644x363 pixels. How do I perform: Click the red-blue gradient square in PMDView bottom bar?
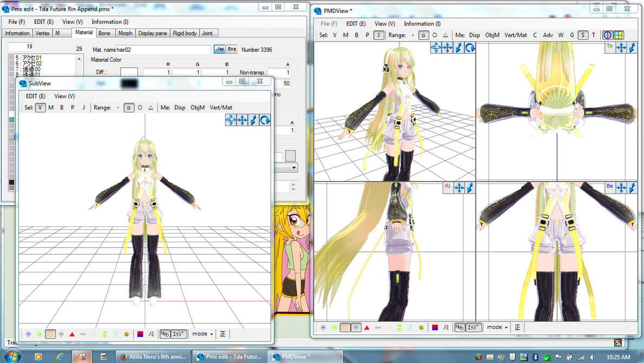pyautogui.click(x=435, y=327)
